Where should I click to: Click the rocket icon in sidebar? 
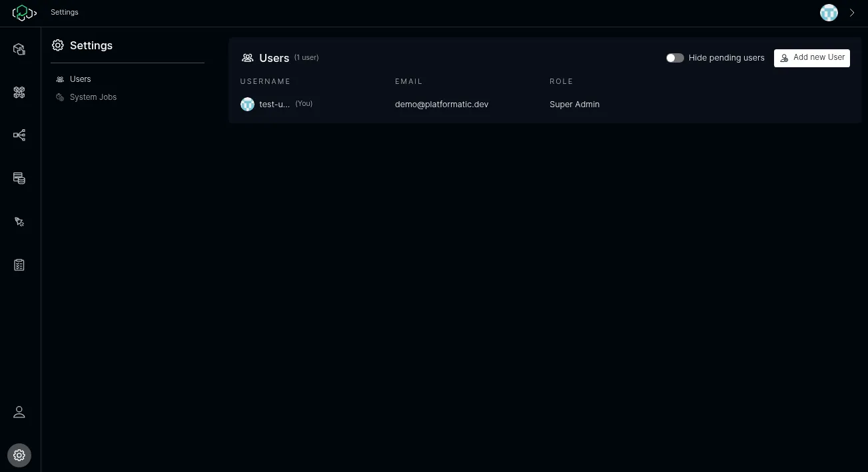pyautogui.click(x=19, y=222)
